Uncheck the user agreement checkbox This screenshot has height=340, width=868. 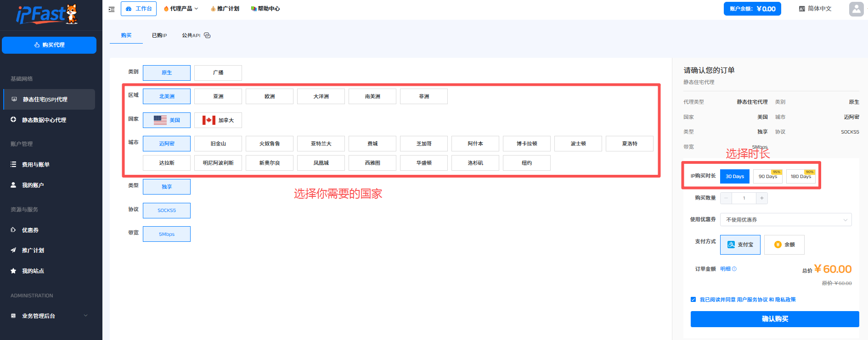[x=693, y=300]
